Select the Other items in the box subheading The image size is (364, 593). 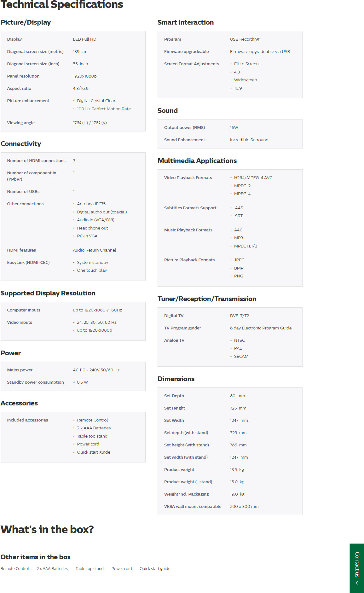point(36,557)
